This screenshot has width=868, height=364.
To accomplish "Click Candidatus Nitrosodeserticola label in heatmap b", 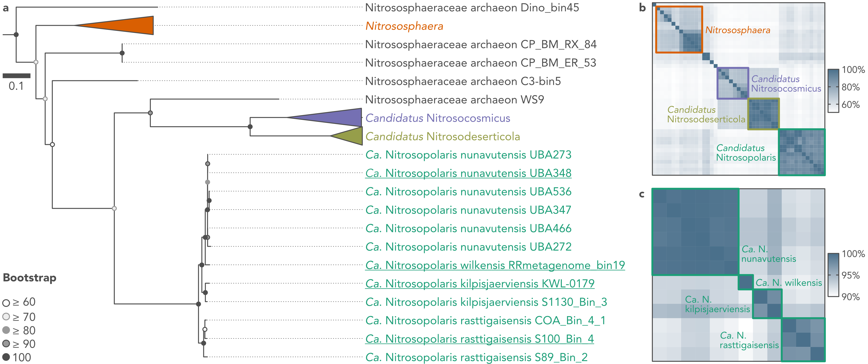I will 706,114.
